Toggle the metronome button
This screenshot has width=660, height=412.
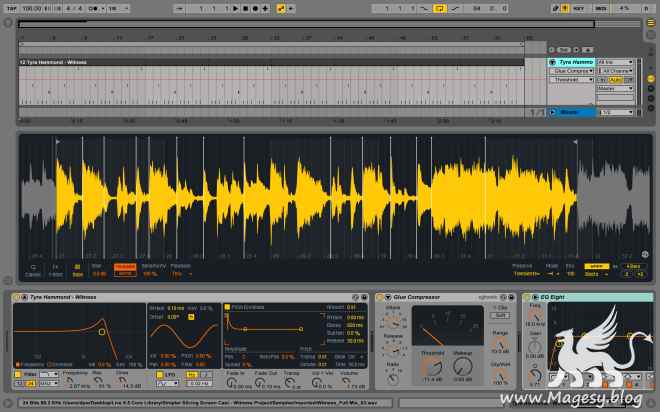(95, 8)
